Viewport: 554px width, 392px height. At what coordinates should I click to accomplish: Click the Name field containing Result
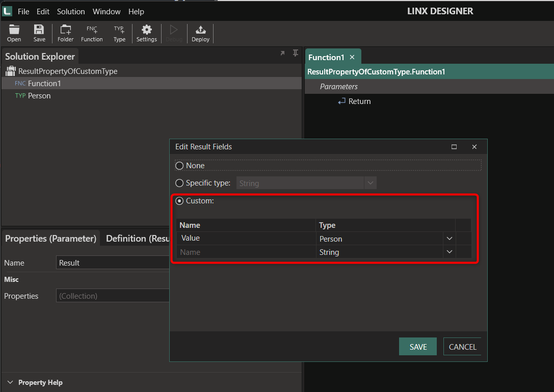[x=112, y=263]
